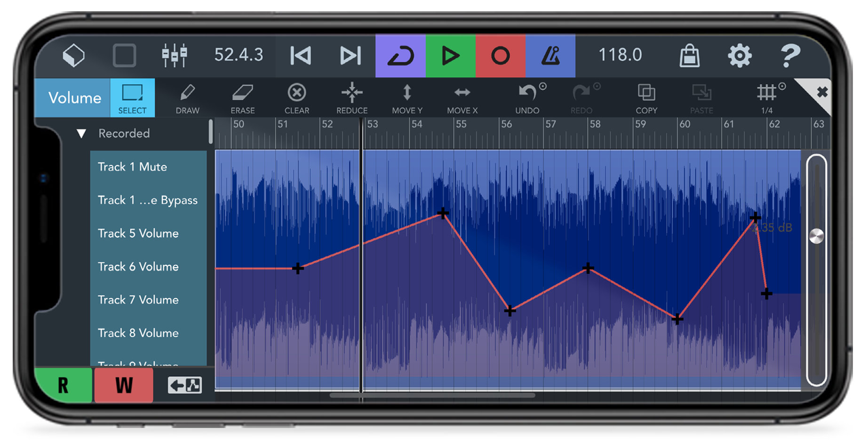The image size is (868, 444).
Task: Click the 52.4.3 position display
Action: coord(239,55)
